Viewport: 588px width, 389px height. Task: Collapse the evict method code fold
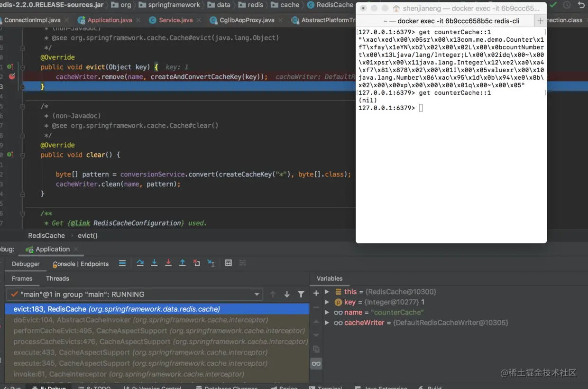[x=23, y=67]
